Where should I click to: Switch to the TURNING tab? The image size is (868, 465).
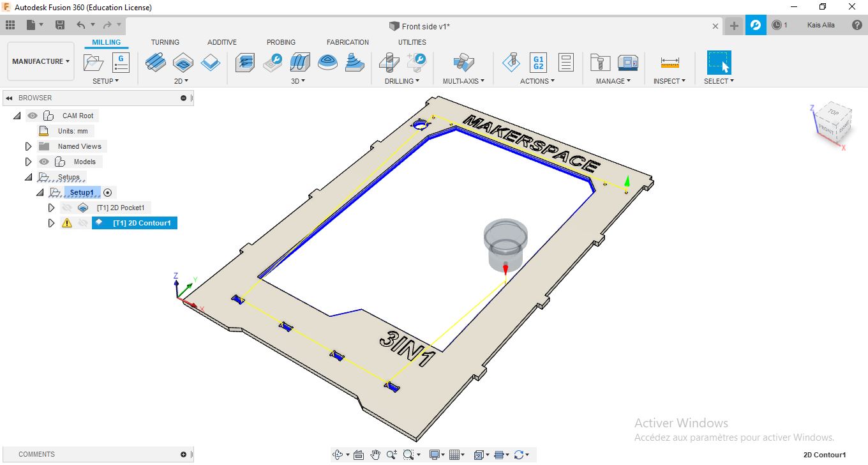click(x=165, y=42)
